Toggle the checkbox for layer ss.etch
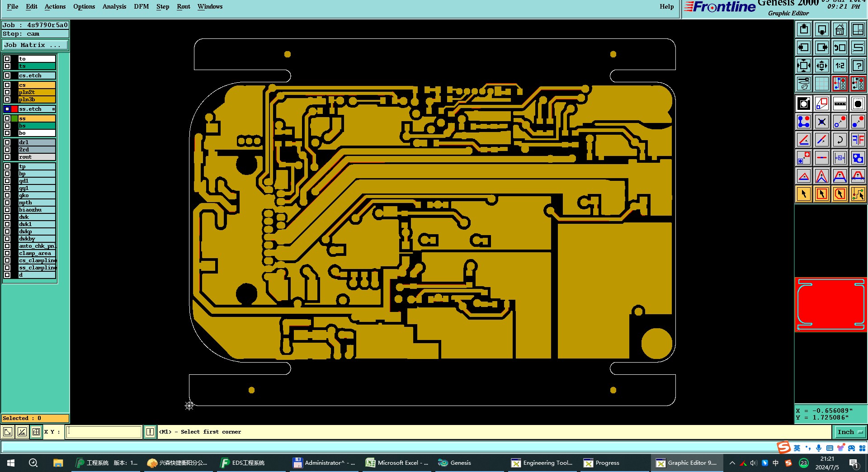Screen dimensions: 868x472 tap(7, 109)
